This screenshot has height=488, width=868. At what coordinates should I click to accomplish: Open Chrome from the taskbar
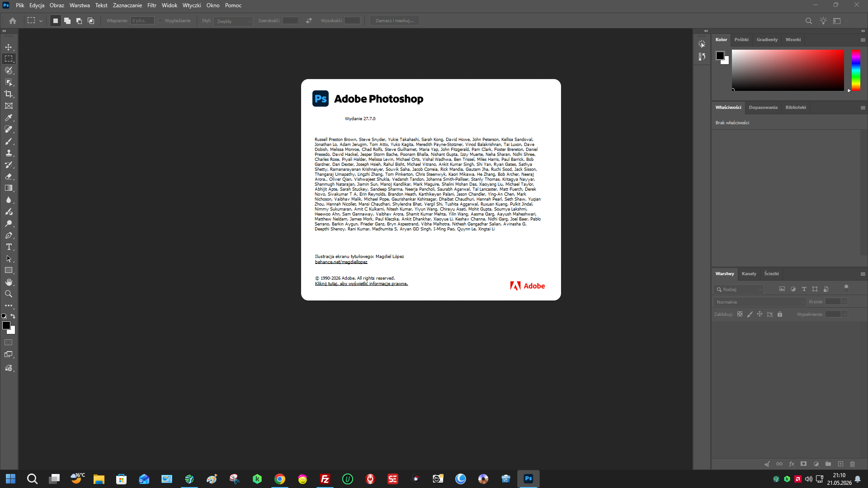click(280, 479)
